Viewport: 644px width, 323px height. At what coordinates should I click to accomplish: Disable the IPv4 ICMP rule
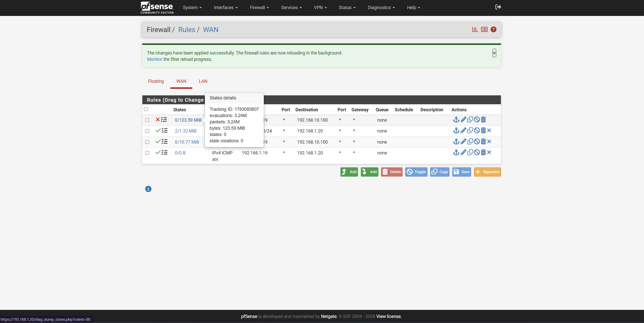[477, 152]
